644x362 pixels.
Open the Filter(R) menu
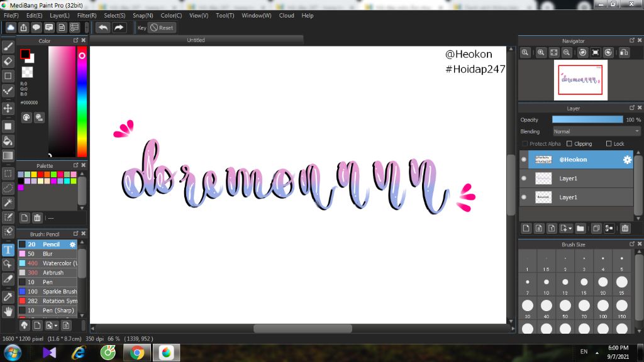pyautogui.click(x=87, y=16)
